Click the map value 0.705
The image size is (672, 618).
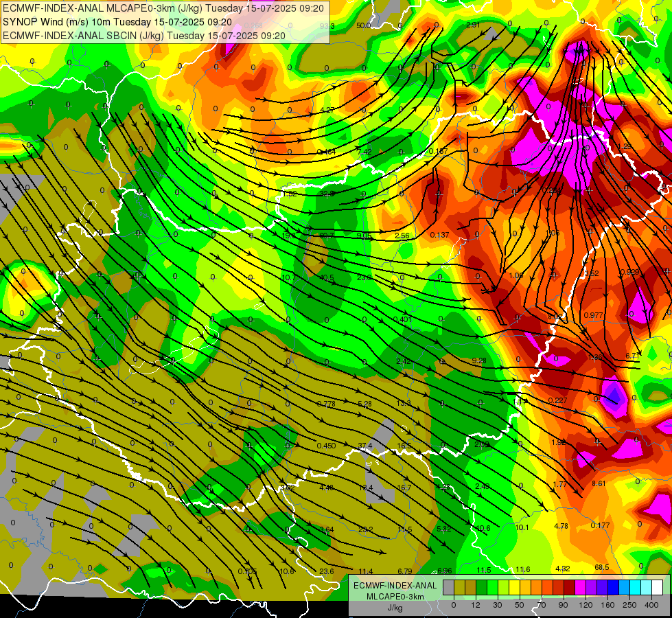point(247,571)
